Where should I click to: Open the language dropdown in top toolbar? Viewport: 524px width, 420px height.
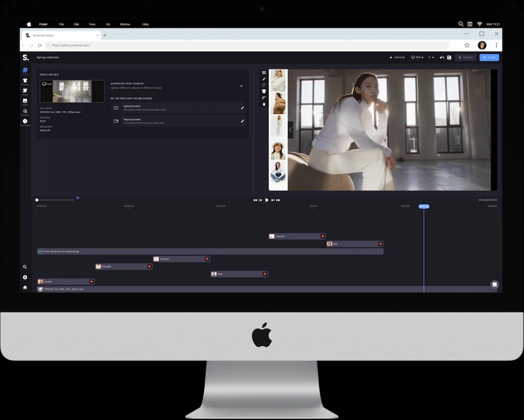(x=431, y=58)
